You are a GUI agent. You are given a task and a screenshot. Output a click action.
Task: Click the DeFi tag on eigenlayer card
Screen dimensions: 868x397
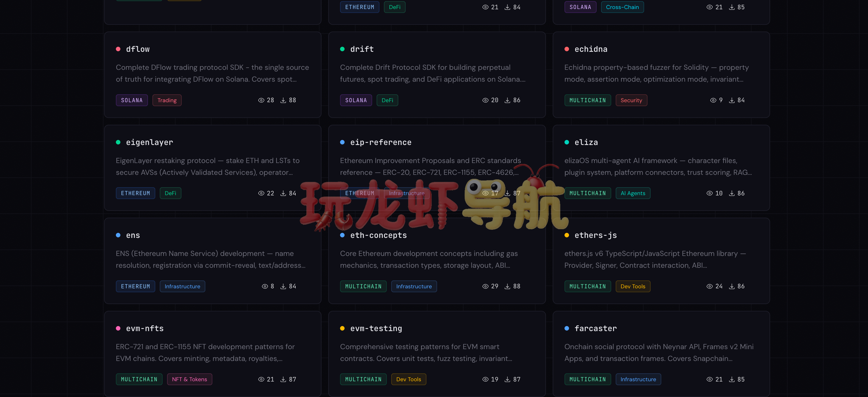coord(170,193)
